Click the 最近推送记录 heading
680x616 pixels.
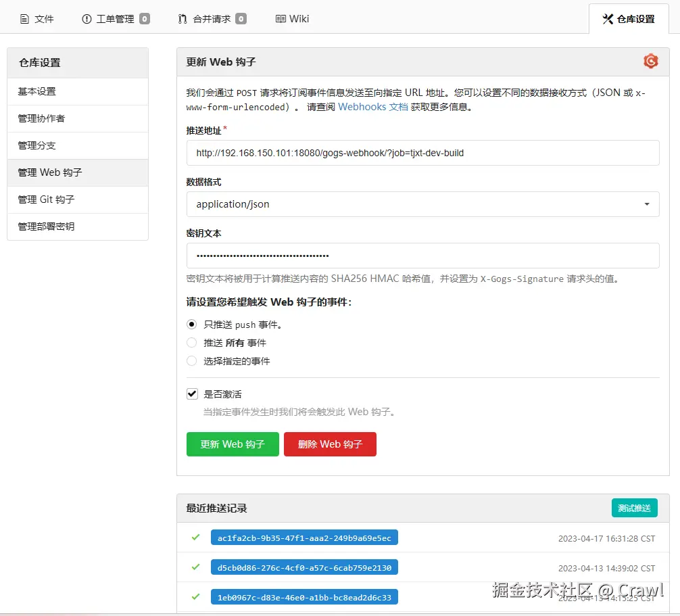(x=216, y=508)
